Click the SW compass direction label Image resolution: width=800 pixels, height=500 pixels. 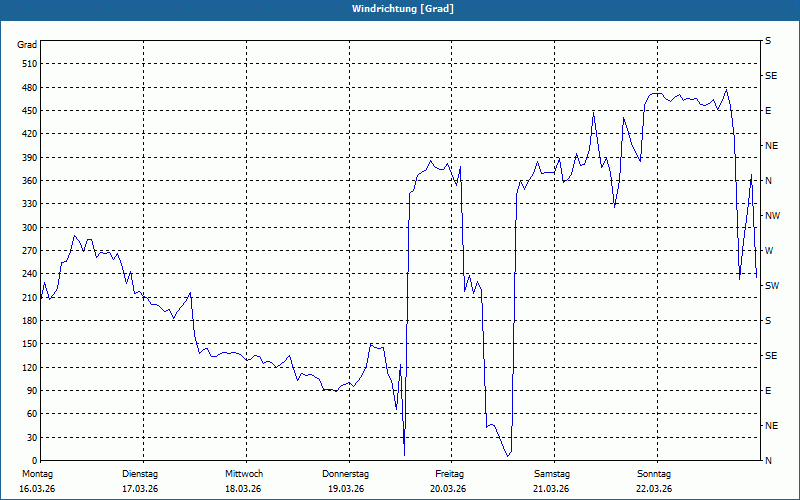click(772, 286)
